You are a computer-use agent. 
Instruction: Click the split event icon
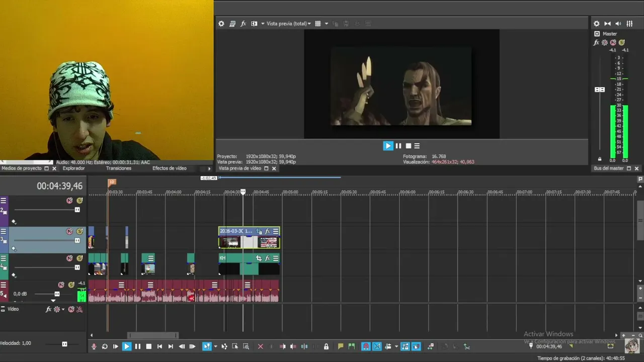pyautogui.click(x=304, y=346)
